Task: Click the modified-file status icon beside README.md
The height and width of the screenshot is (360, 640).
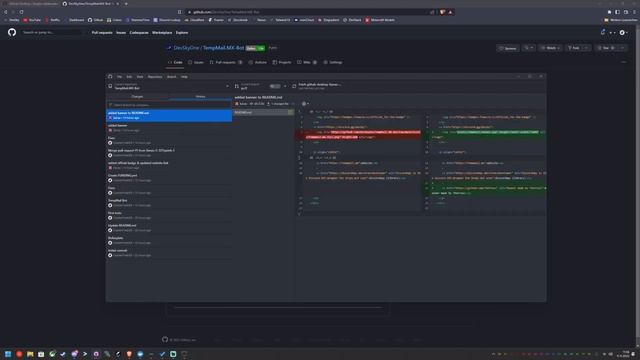Action: [290, 112]
